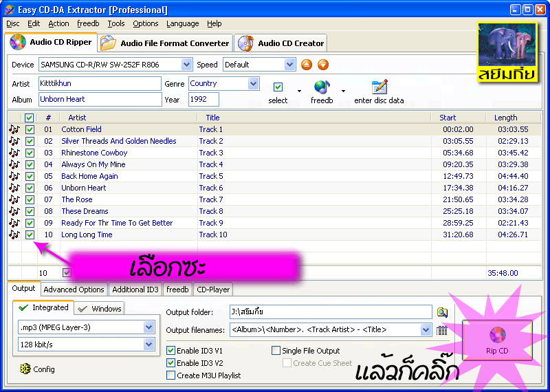Select the Rhinestone Cowboy track row text

click(94, 153)
